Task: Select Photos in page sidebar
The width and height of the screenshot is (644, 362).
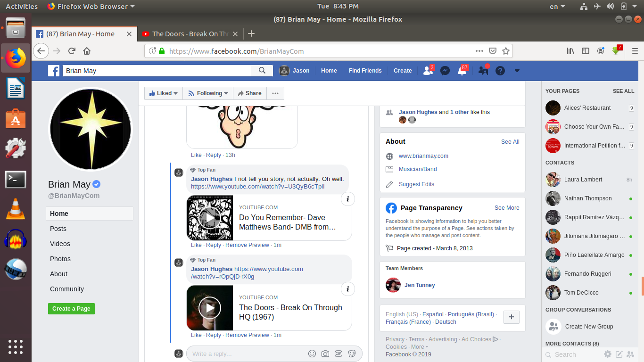Action: pyautogui.click(x=60, y=259)
